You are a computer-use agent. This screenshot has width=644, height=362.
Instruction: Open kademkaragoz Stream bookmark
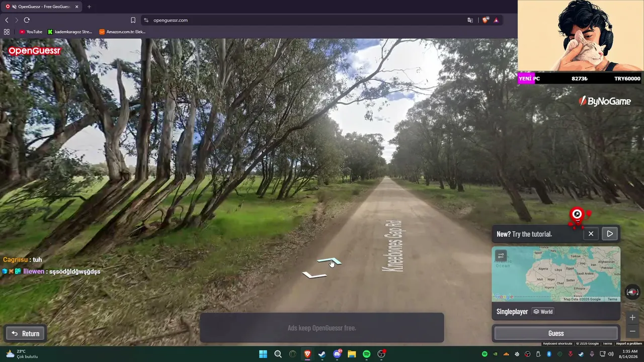70,32
